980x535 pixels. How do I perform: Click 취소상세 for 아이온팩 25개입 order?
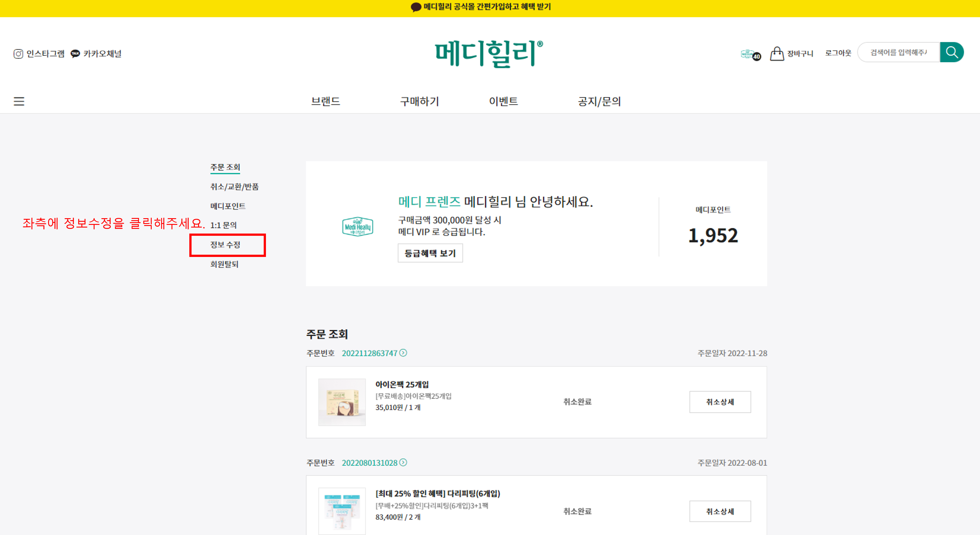tap(720, 402)
